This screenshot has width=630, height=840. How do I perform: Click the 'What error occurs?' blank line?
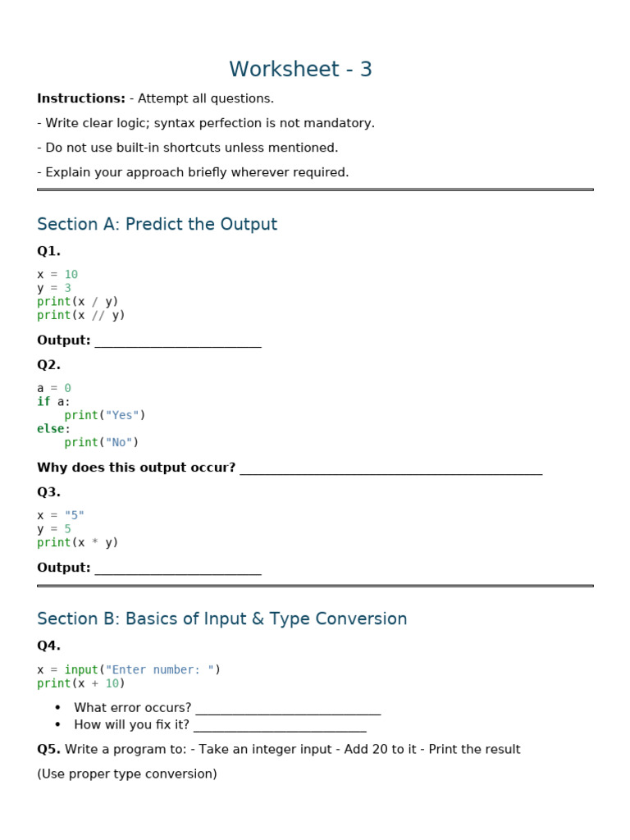tap(288, 709)
